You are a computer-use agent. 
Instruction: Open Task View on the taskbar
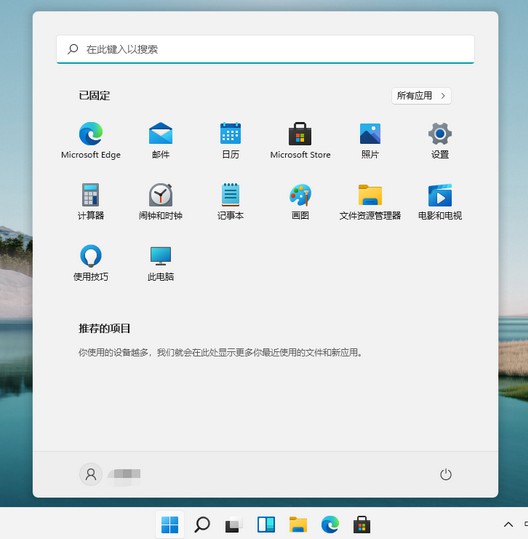coord(233,525)
